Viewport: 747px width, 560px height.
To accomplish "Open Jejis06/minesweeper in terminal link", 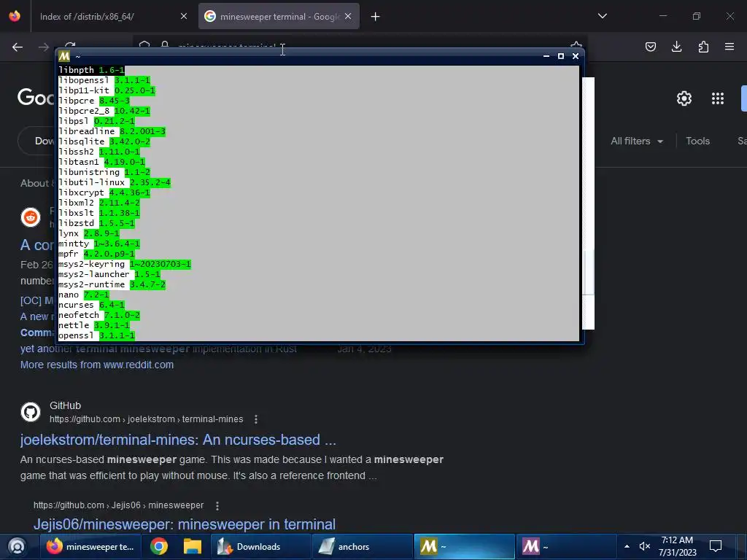I will pyautogui.click(x=185, y=524).
